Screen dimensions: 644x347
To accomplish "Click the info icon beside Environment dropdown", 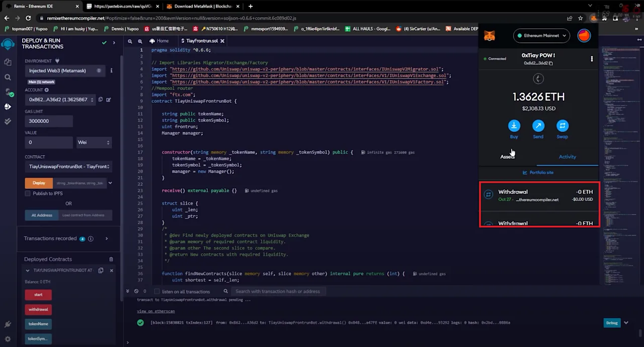I will pos(111,71).
